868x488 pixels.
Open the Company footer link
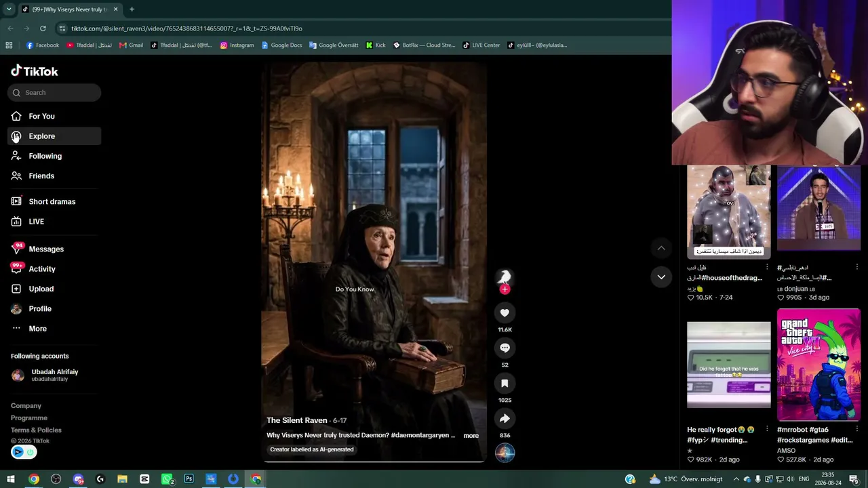tap(26, 406)
